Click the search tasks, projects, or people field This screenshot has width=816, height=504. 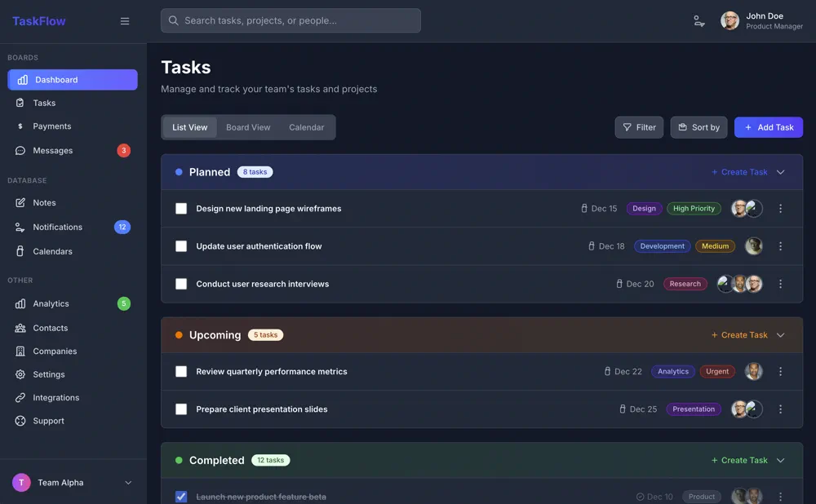(290, 20)
